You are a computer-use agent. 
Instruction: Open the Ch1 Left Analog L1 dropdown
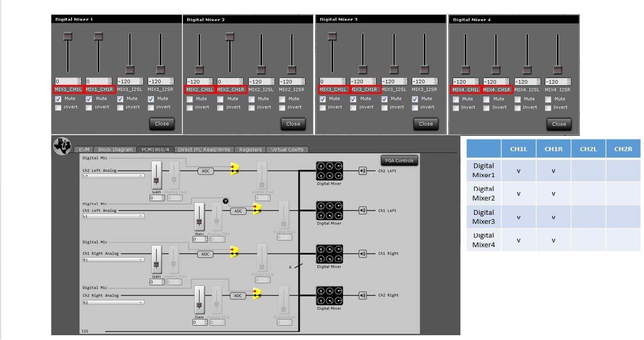pyautogui.click(x=113, y=216)
